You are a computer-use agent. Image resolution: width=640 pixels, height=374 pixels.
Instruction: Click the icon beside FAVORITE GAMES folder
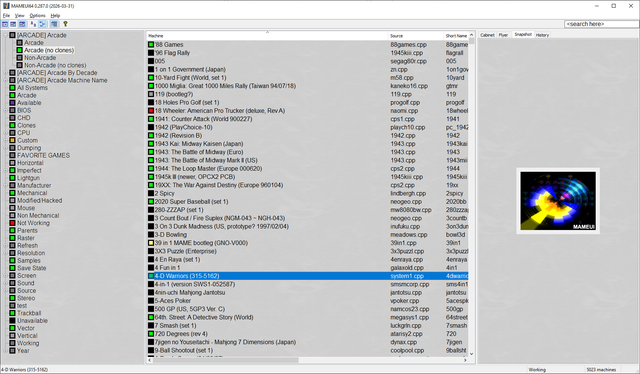tap(12, 156)
